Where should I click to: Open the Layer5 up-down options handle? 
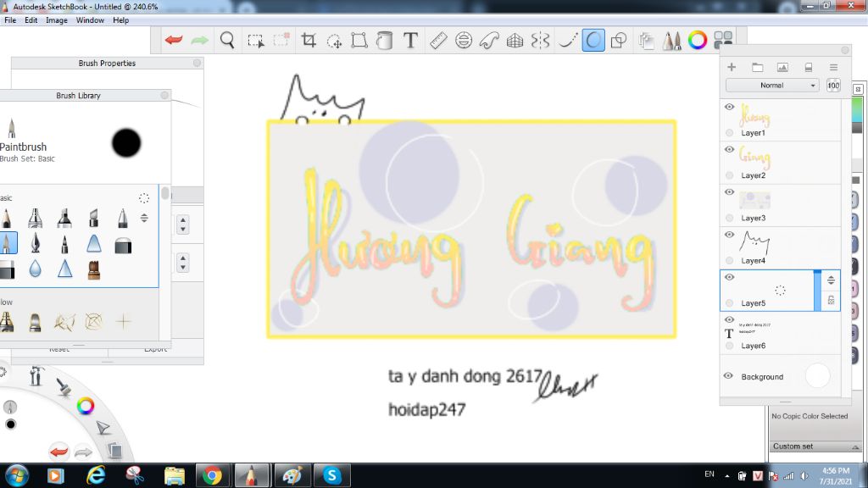(831, 280)
